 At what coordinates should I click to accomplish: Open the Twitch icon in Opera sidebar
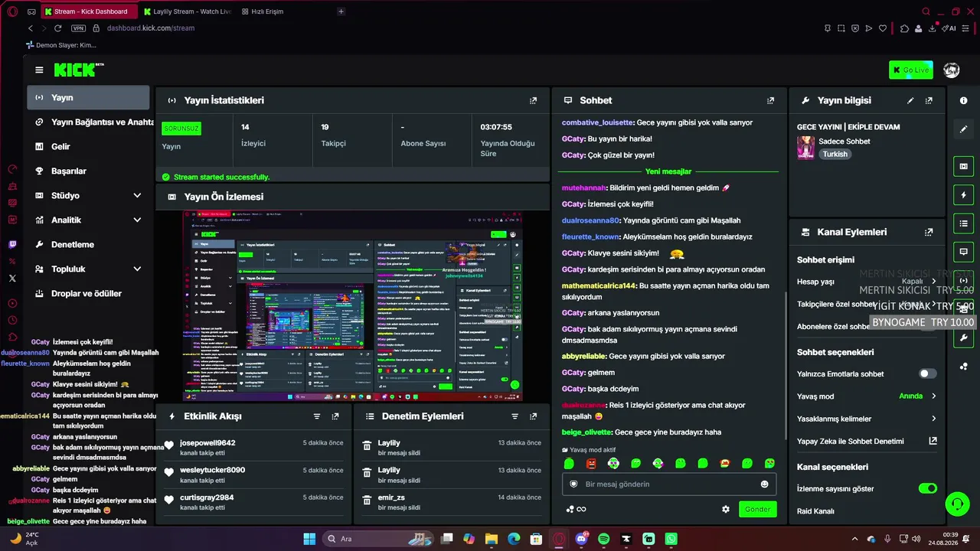click(x=12, y=245)
